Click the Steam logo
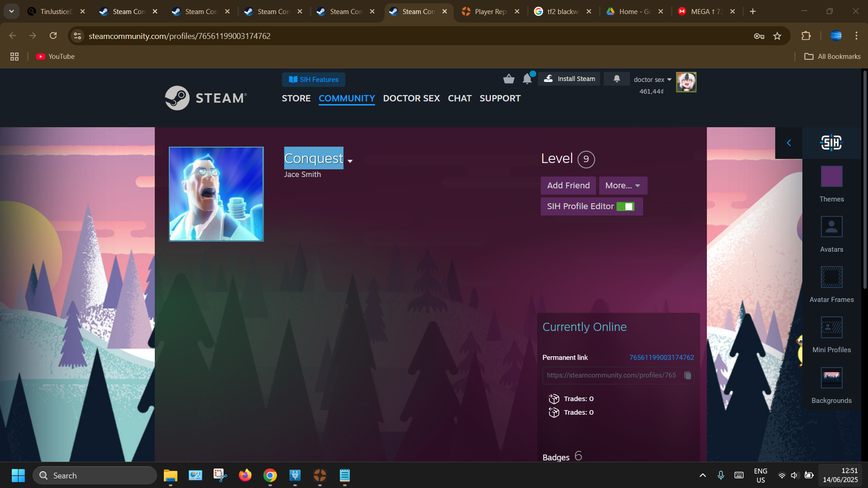 click(206, 98)
